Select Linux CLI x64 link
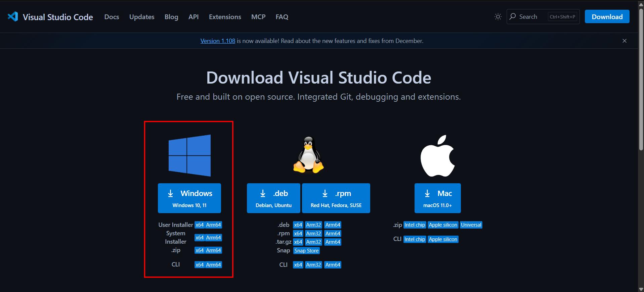 [x=298, y=265]
